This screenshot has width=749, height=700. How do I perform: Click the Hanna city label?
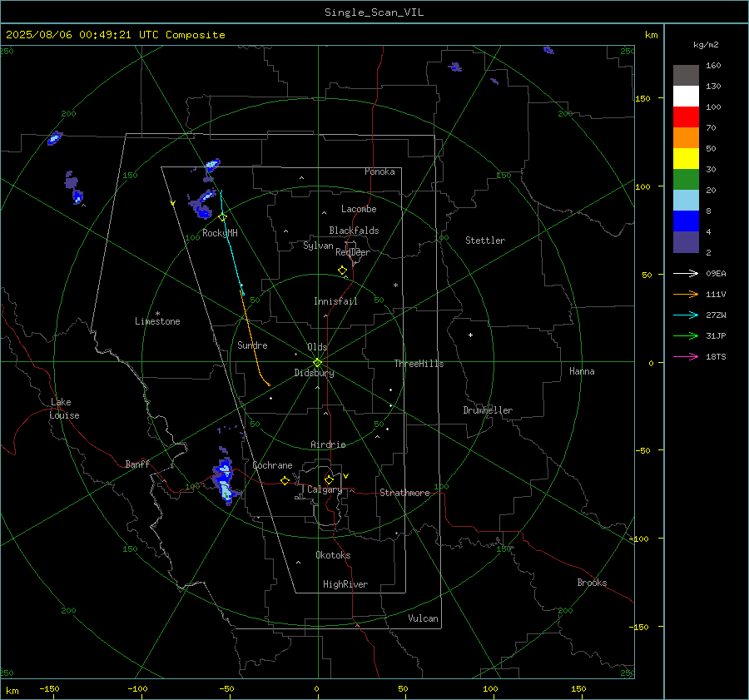tap(582, 371)
